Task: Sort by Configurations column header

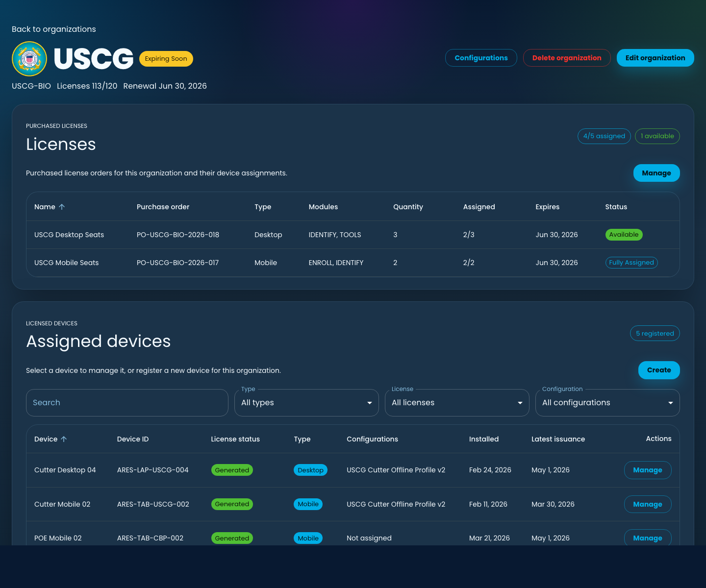Action: [x=372, y=439]
